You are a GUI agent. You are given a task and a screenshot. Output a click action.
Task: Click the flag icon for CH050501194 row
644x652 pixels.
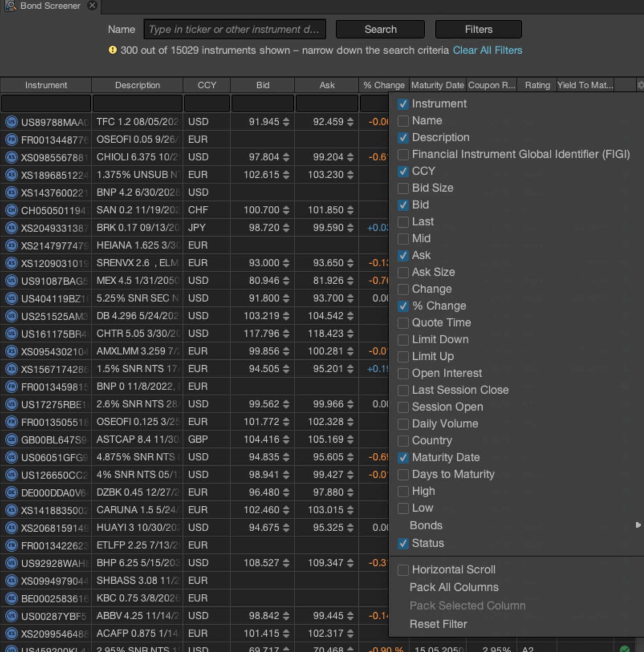point(12,210)
